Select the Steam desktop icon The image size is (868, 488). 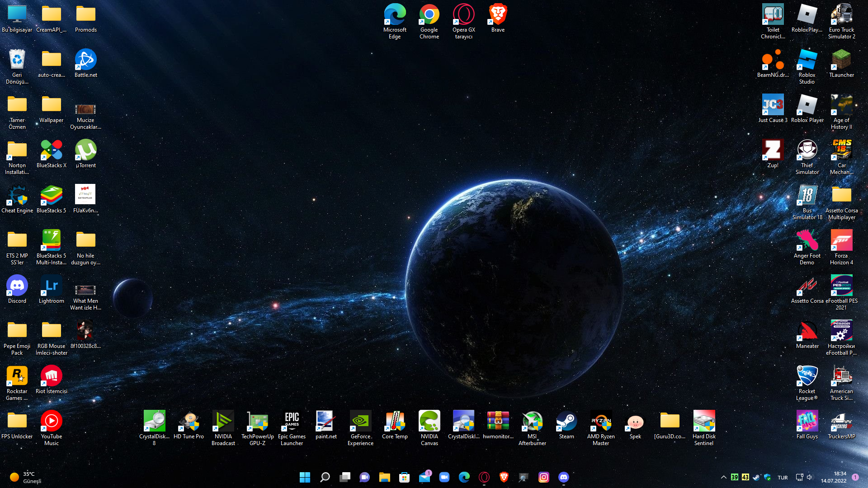tap(566, 425)
